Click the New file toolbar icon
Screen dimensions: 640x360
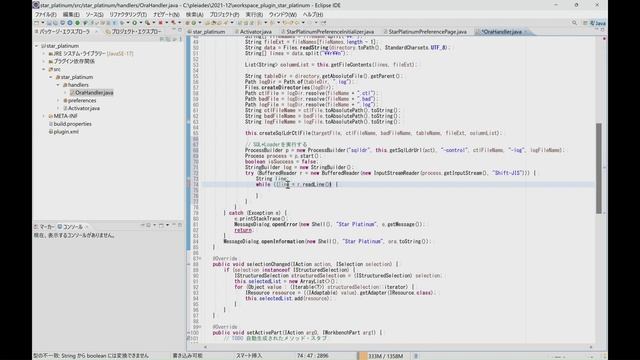37,23
